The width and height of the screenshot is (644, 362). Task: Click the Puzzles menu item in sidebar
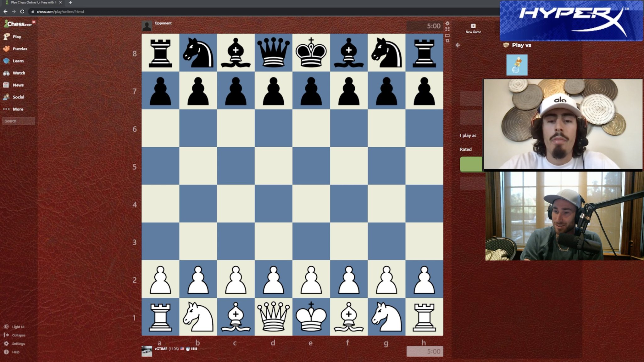tap(20, 49)
